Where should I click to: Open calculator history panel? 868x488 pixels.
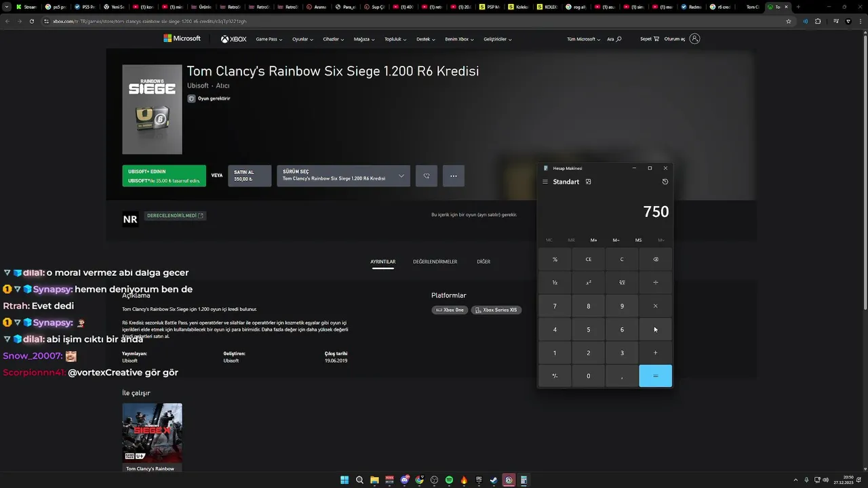tap(665, 182)
